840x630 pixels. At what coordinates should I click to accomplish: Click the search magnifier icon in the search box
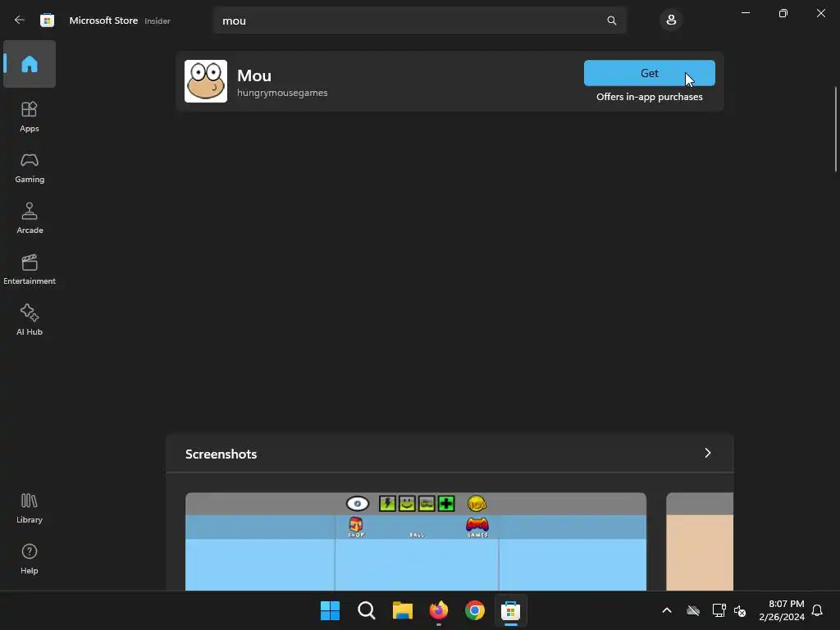611,21
